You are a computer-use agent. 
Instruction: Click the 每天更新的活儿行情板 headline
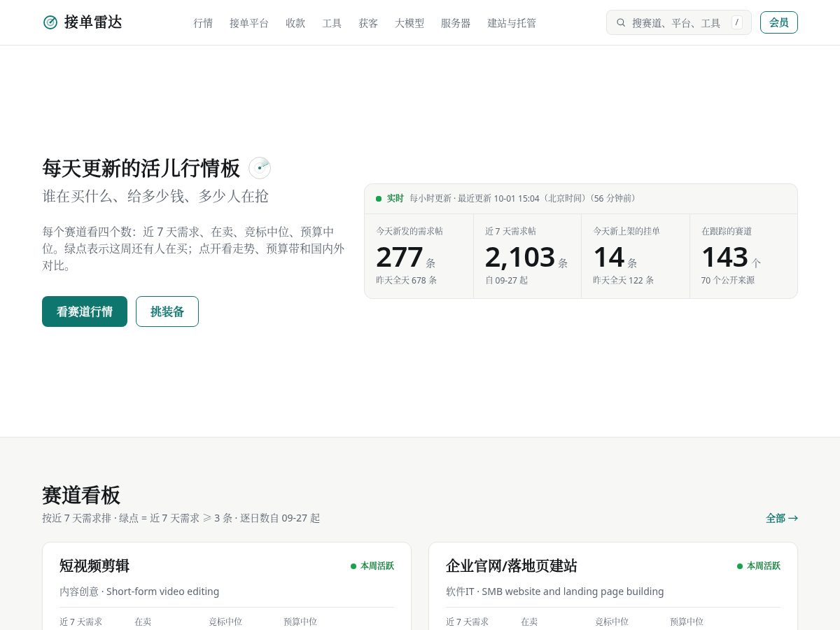click(141, 168)
